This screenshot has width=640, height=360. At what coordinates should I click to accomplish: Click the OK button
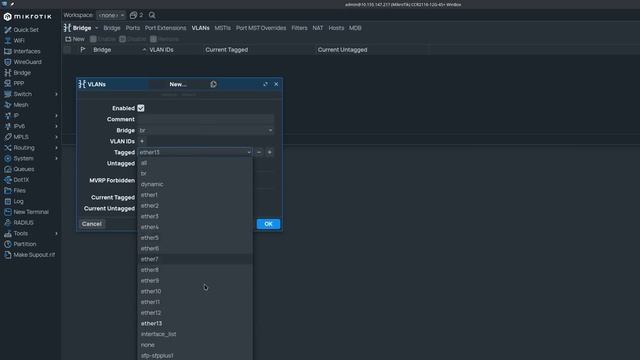pyautogui.click(x=268, y=224)
